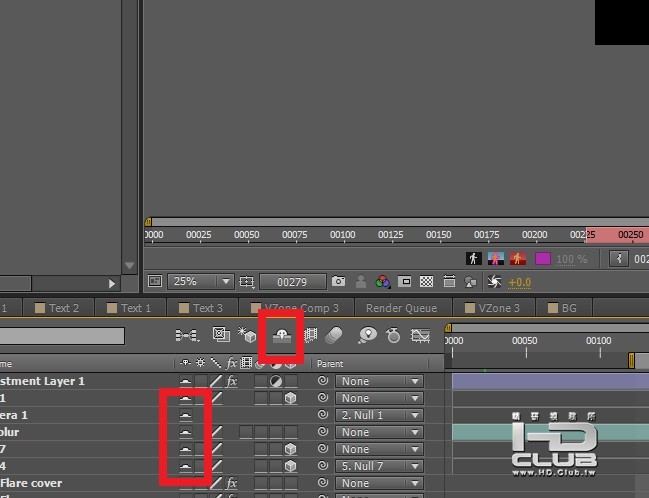Click the Take Snapshot camera icon
649x498 pixels.
point(338,281)
